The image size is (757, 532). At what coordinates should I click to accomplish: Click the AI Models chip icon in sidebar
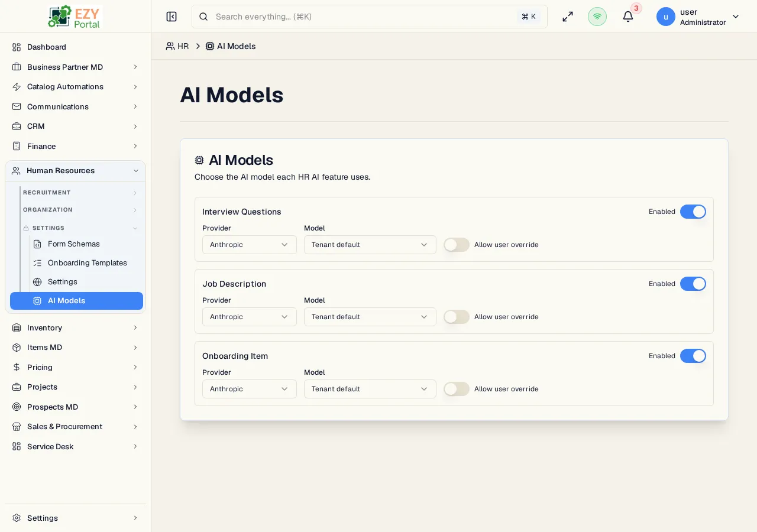click(x=37, y=301)
